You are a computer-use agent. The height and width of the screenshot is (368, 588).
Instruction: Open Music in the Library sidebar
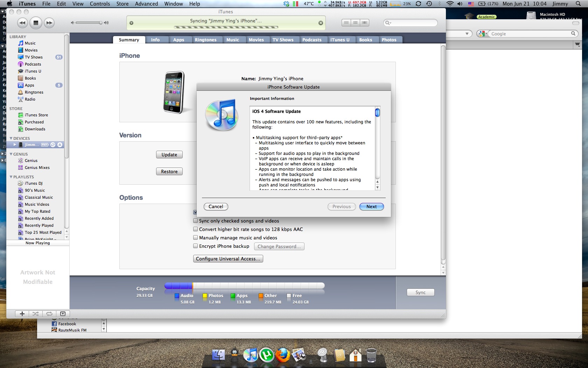(x=30, y=43)
